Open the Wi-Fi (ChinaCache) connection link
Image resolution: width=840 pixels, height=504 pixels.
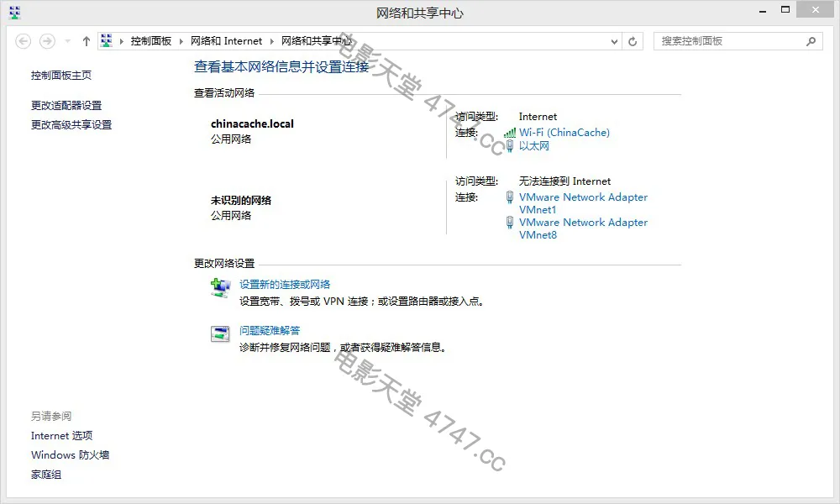tap(564, 133)
